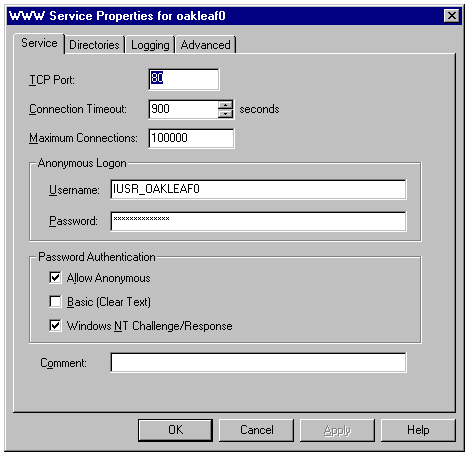Select the Advanced tab
This screenshot has width=469, height=455.
pyautogui.click(x=206, y=45)
